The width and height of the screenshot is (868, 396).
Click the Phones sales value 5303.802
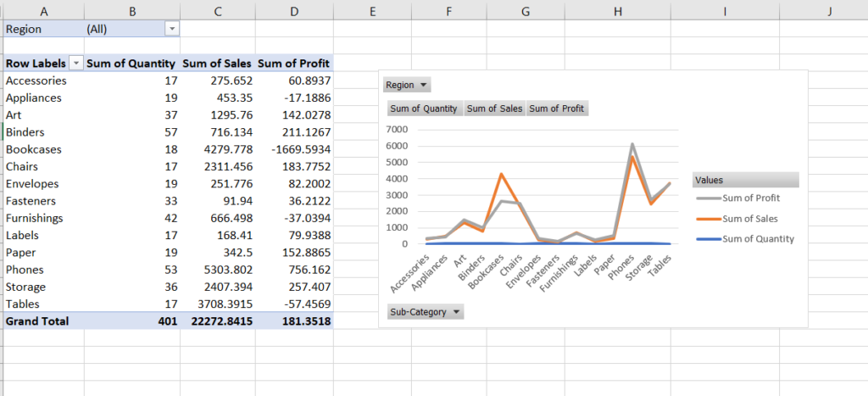(x=228, y=270)
